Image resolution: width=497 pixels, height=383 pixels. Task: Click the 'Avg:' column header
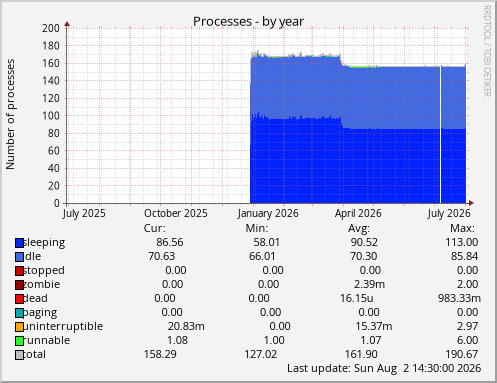[x=359, y=229]
